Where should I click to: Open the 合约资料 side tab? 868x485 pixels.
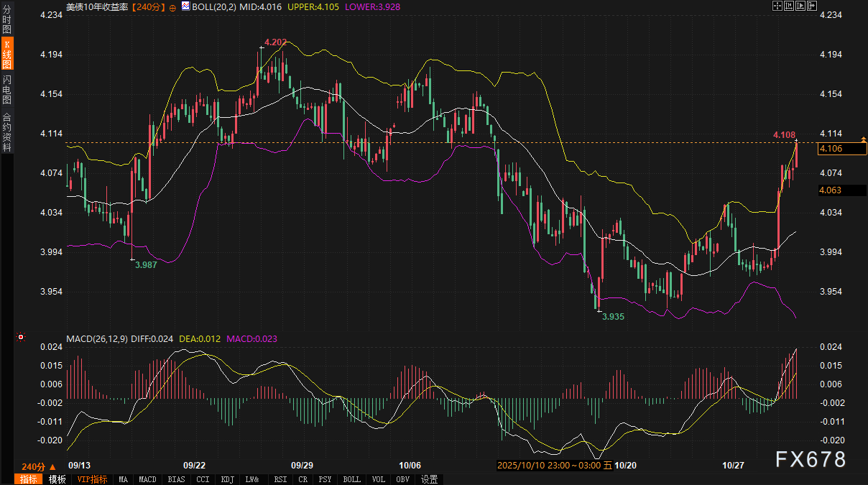6,131
